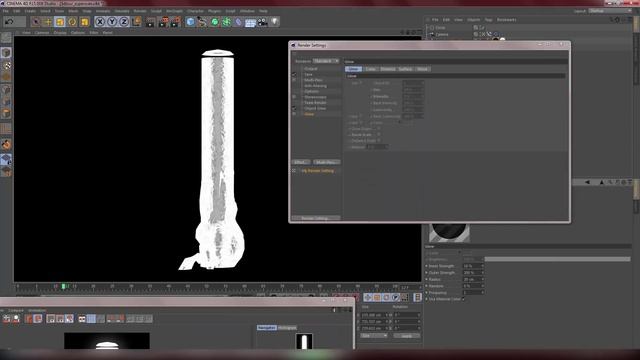Open the Edit Render Settings icon
The width and height of the screenshot is (640, 360).
[176, 22]
